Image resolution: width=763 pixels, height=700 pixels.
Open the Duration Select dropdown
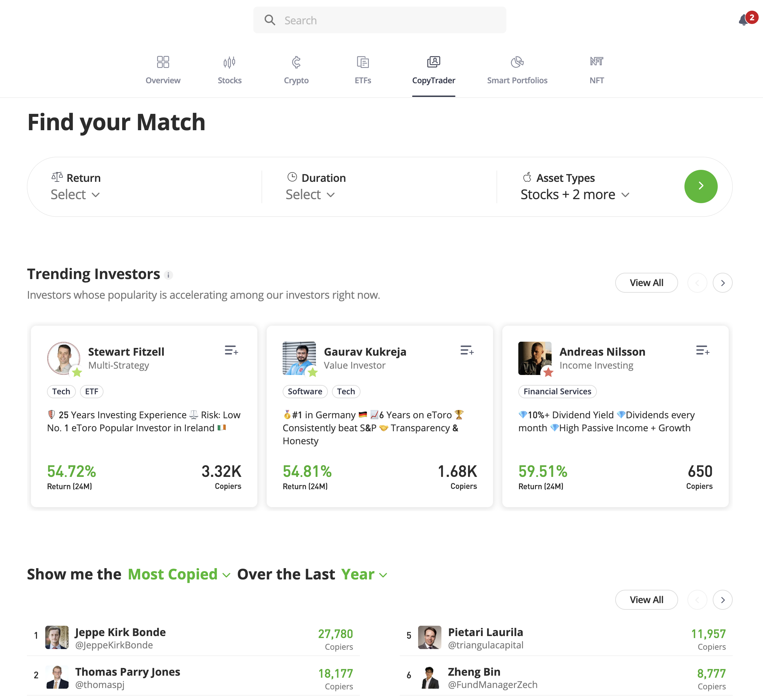point(310,194)
